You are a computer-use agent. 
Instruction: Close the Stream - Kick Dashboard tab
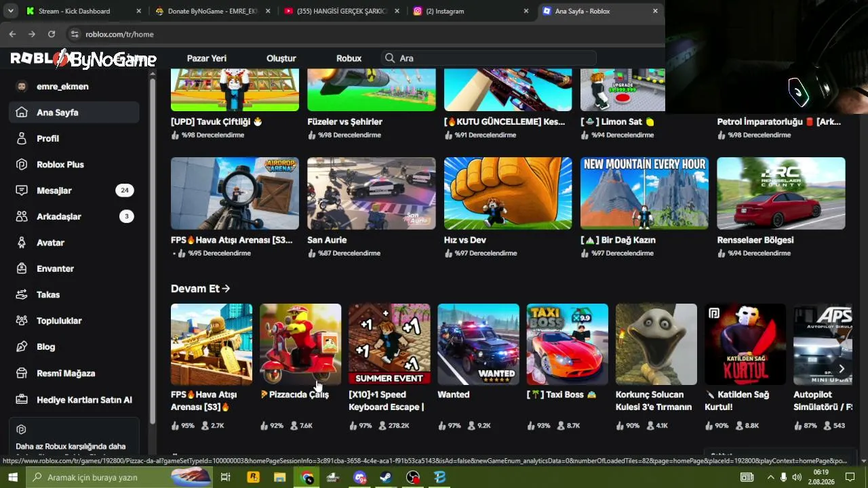point(139,11)
